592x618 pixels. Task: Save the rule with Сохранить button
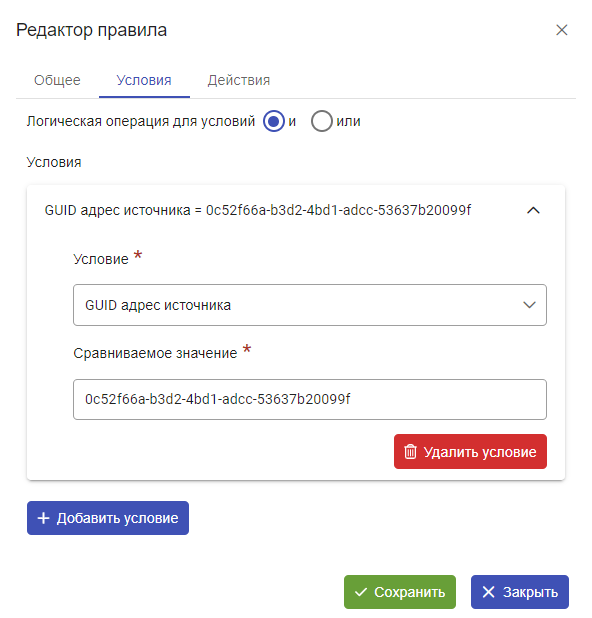pyautogui.click(x=400, y=592)
